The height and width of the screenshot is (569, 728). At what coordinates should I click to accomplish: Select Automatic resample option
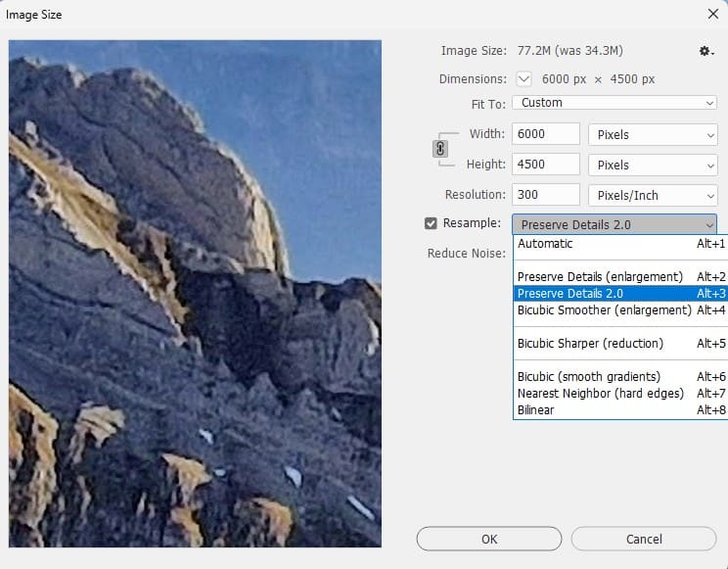(x=546, y=244)
